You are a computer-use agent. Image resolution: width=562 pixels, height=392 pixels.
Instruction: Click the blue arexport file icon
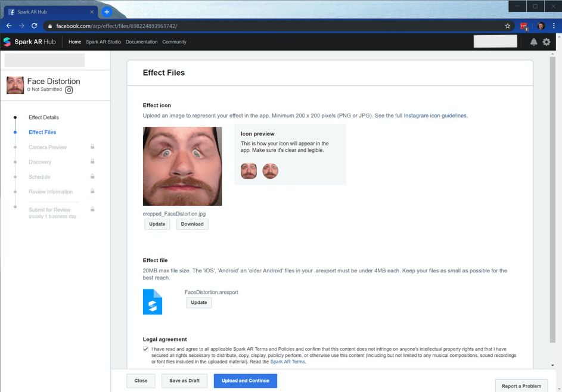153,301
